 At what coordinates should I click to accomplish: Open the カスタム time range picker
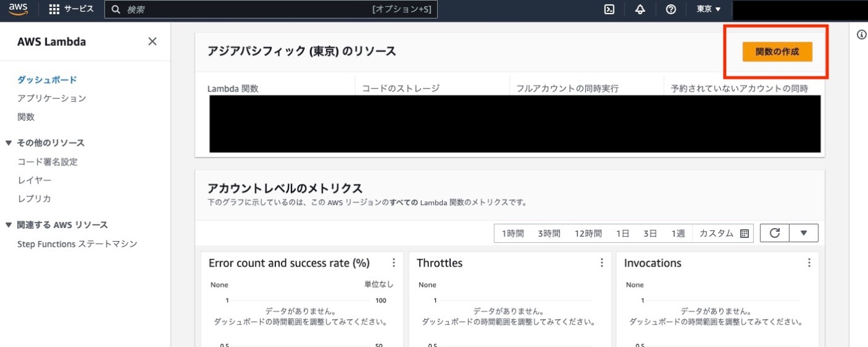coord(724,234)
